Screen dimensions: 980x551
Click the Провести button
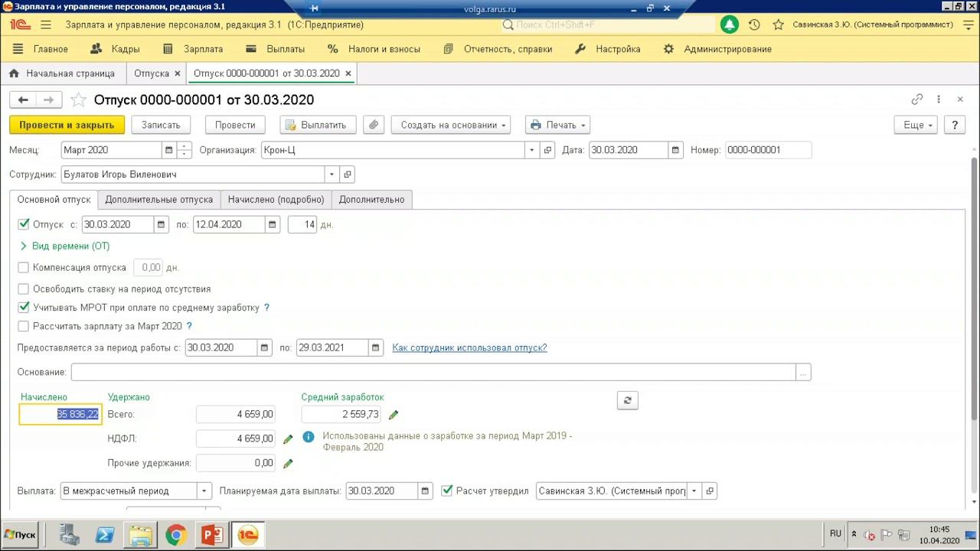235,125
